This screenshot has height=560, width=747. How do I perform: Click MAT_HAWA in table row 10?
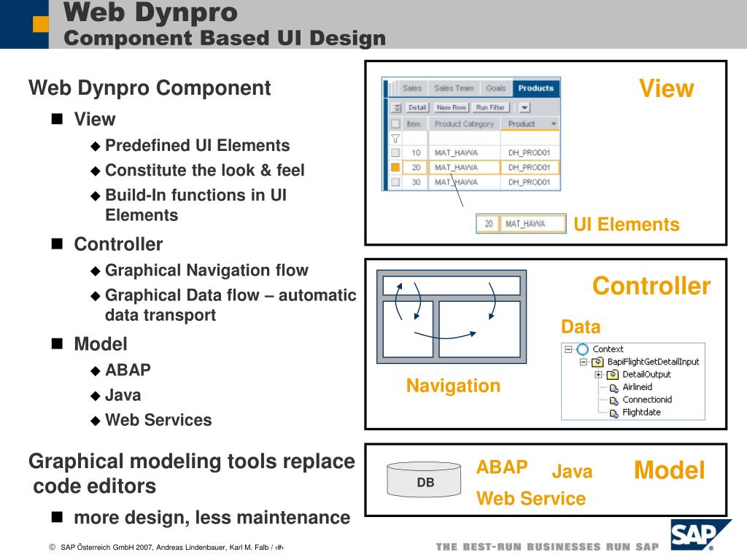456,153
